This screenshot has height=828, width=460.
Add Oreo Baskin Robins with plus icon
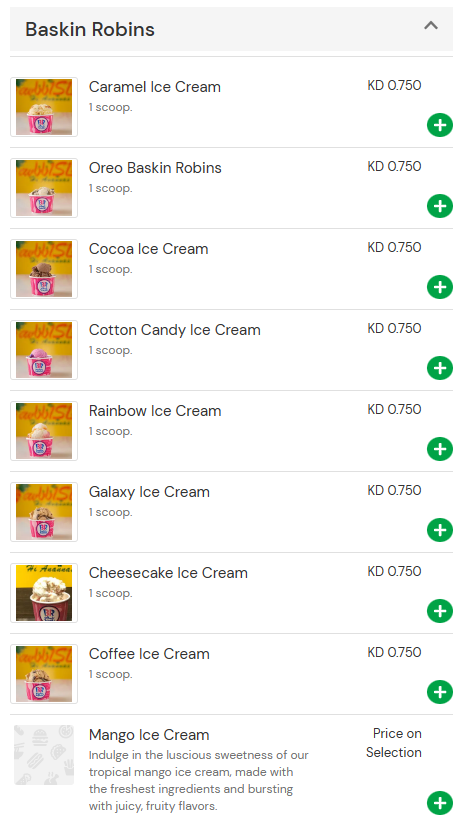click(x=440, y=206)
